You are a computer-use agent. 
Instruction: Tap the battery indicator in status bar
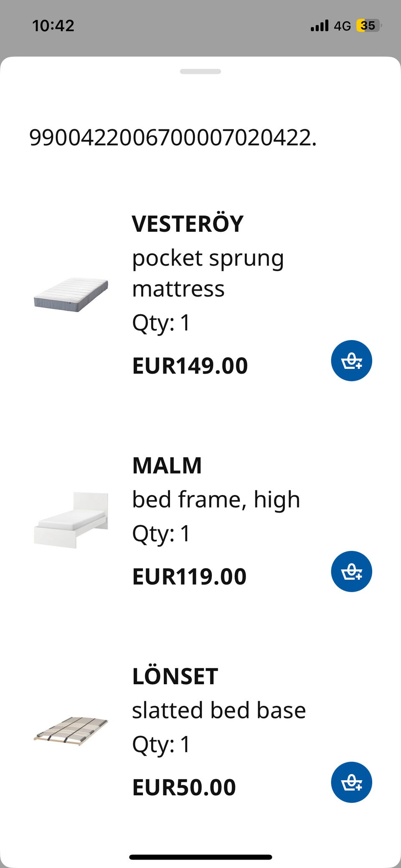coord(368,26)
